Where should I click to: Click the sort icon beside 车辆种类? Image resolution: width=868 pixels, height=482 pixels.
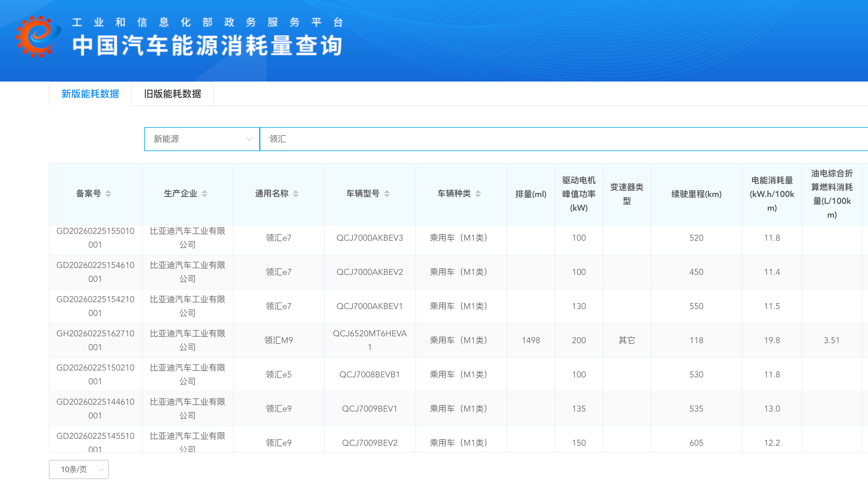pos(478,194)
